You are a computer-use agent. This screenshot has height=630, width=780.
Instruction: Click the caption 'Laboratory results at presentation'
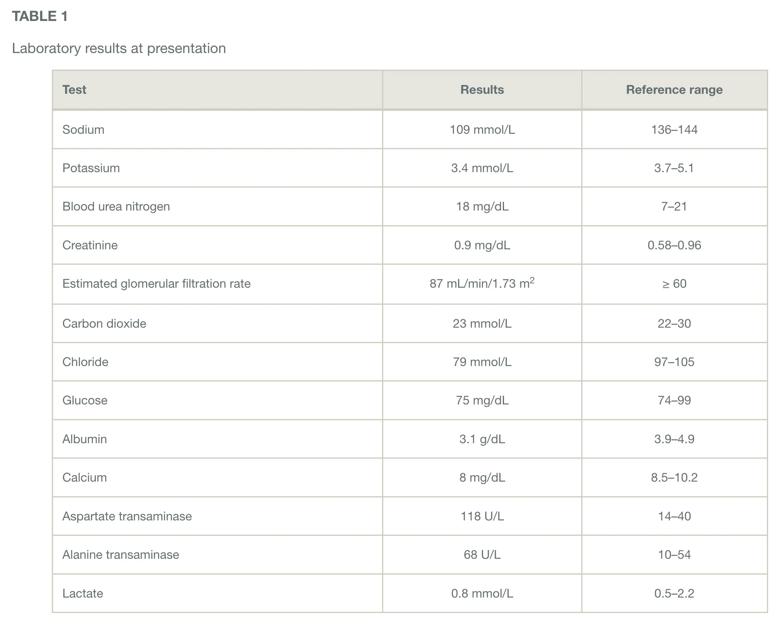coord(119,48)
